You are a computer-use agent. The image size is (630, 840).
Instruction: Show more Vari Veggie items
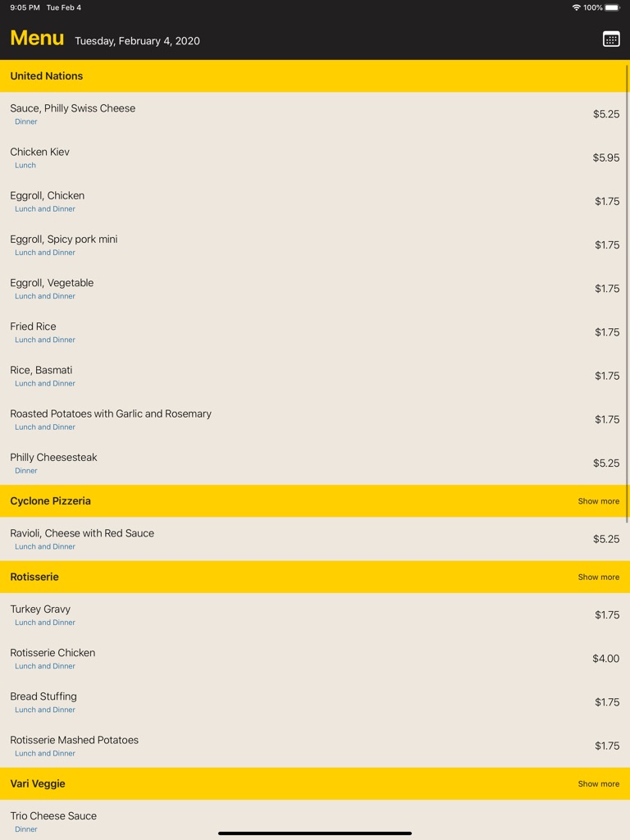[598, 784]
